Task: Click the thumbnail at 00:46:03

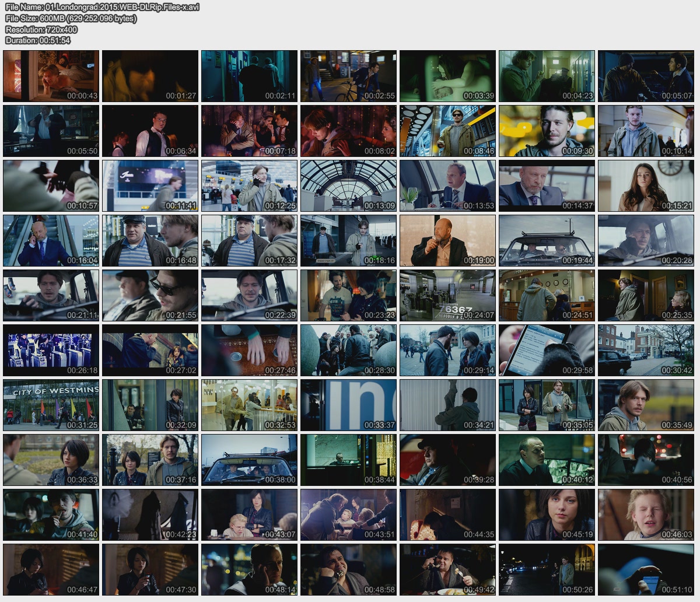Action: (x=646, y=514)
